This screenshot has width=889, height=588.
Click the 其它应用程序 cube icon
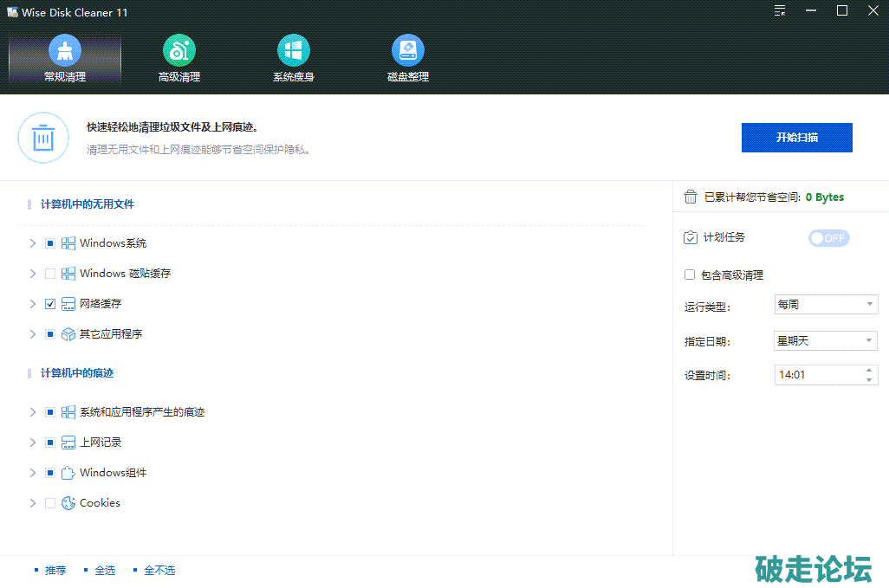[x=68, y=334]
